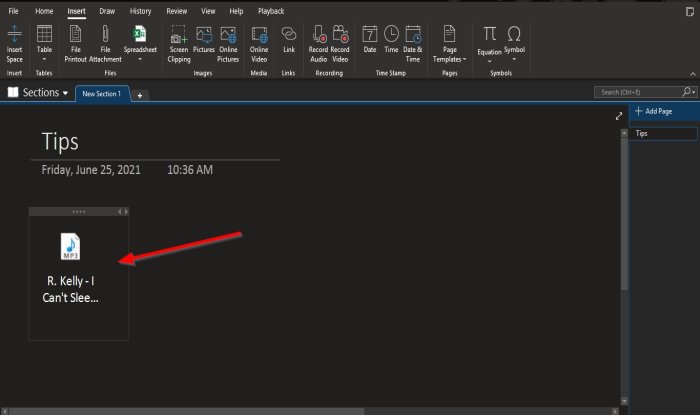
Task: Select the New Section 1 tab
Action: click(x=102, y=94)
